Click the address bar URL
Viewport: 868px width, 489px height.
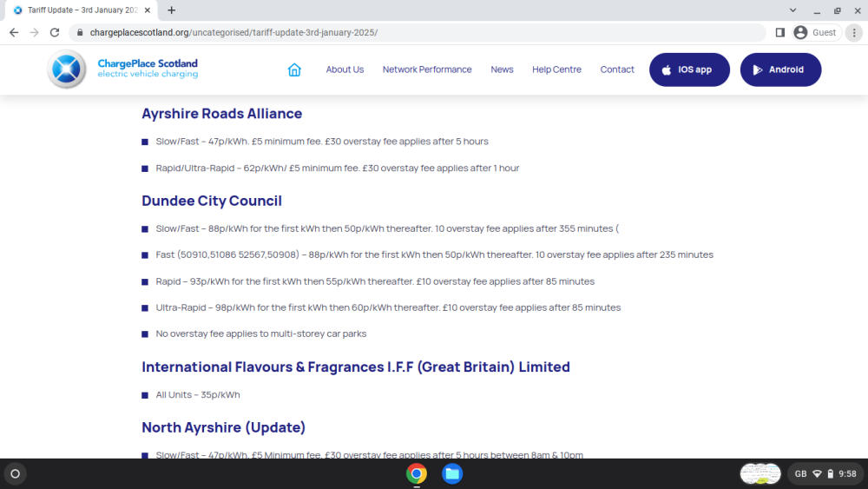[233, 33]
